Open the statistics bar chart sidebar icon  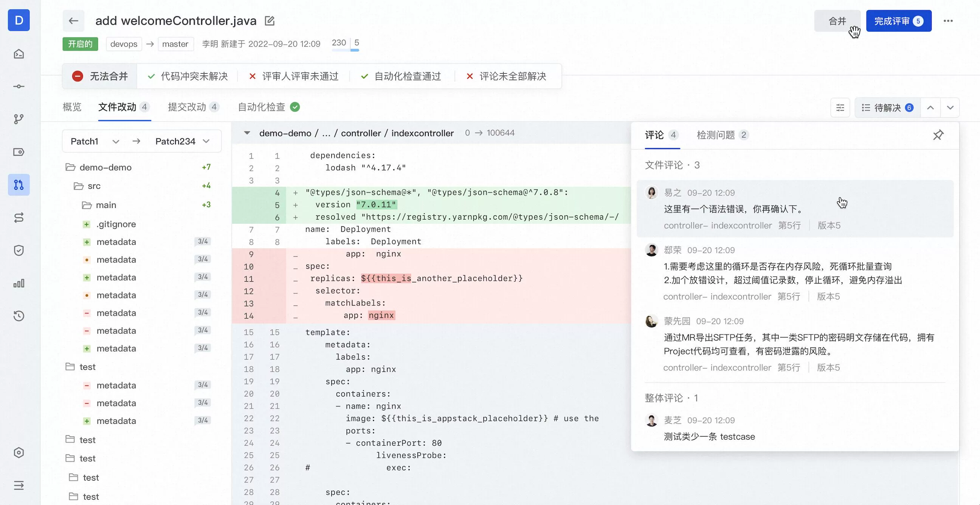19,283
